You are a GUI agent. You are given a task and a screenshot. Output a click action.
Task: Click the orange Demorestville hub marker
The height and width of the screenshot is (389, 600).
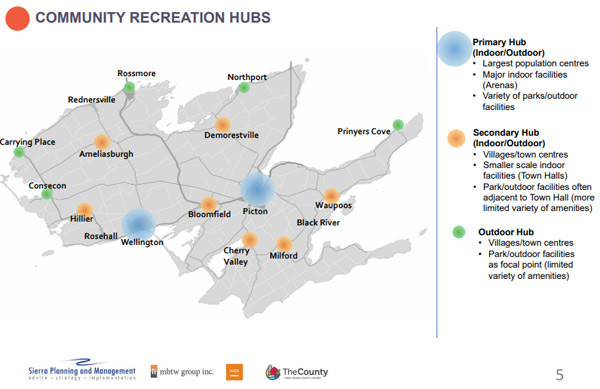tap(223, 125)
